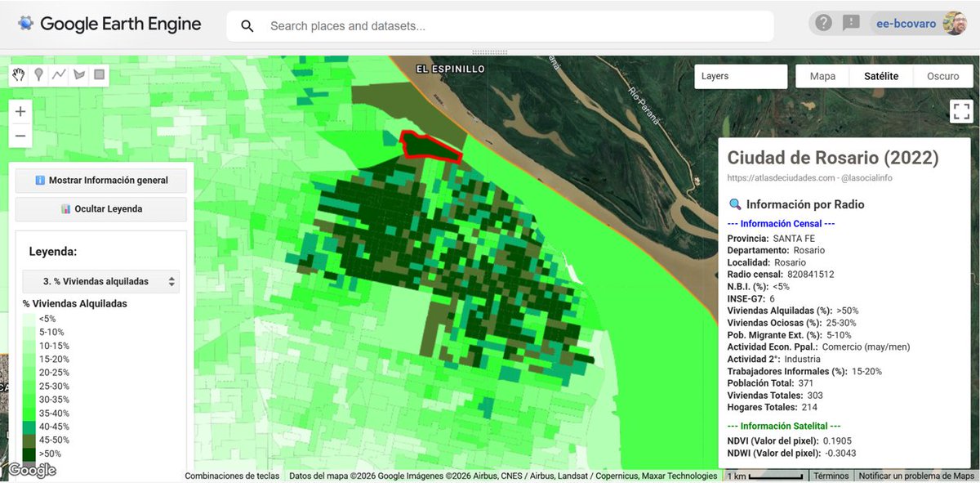Select the draw rectangle tool

coord(99,75)
